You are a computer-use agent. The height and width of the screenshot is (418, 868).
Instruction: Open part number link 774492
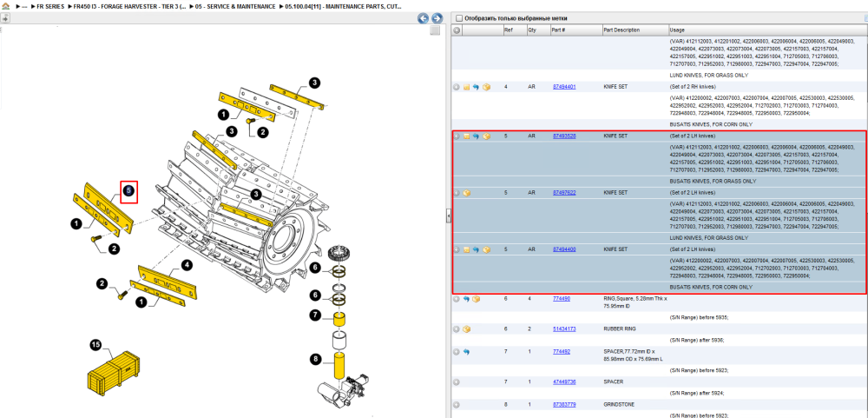coord(562,352)
